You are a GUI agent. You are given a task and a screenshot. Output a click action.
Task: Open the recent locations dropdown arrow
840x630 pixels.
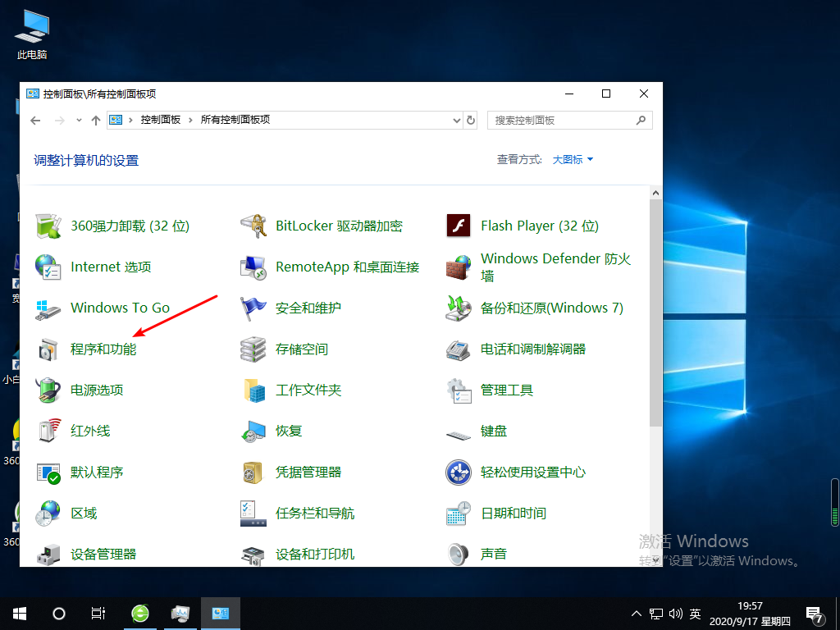(79, 121)
